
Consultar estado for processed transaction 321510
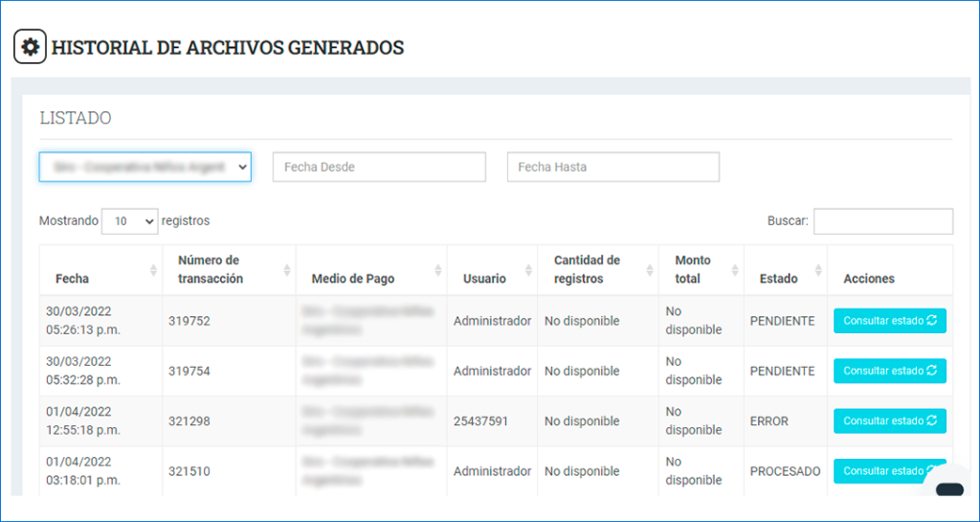point(885,470)
